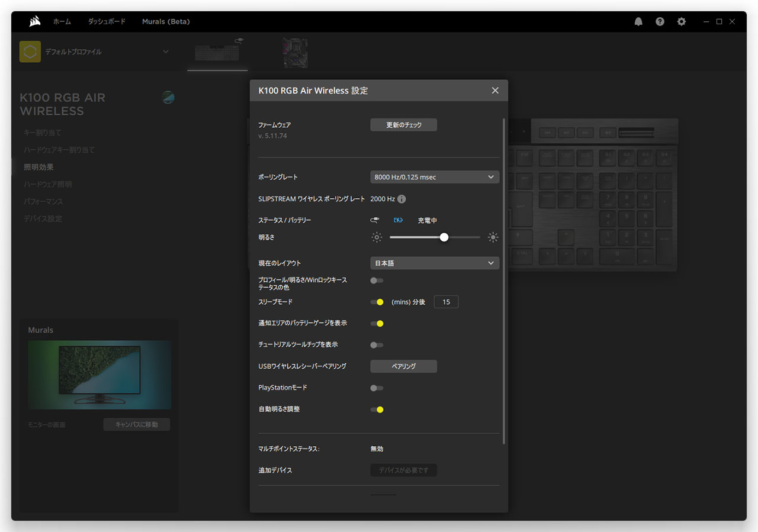This screenshot has width=758, height=532.
Task: Click the 充電中 status text
Action: click(428, 220)
